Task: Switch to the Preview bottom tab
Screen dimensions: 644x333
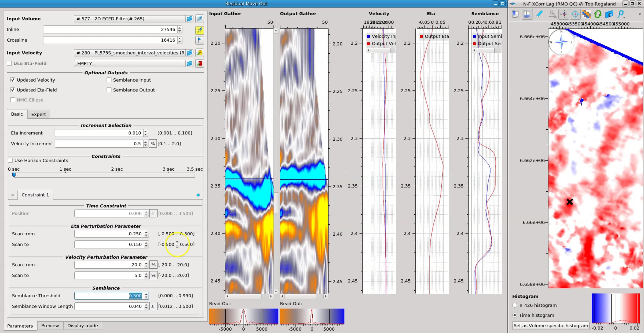Action: 50,325
